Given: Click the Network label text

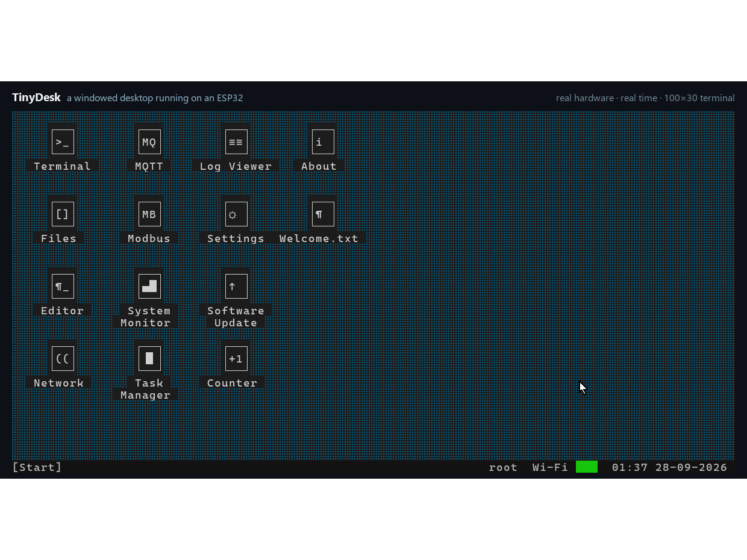Looking at the screenshot, I should click(59, 383).
